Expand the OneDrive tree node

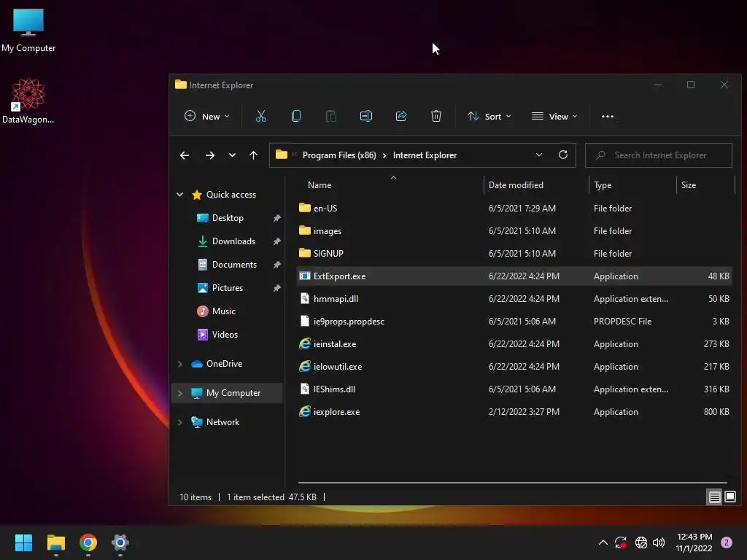point(180,364)
